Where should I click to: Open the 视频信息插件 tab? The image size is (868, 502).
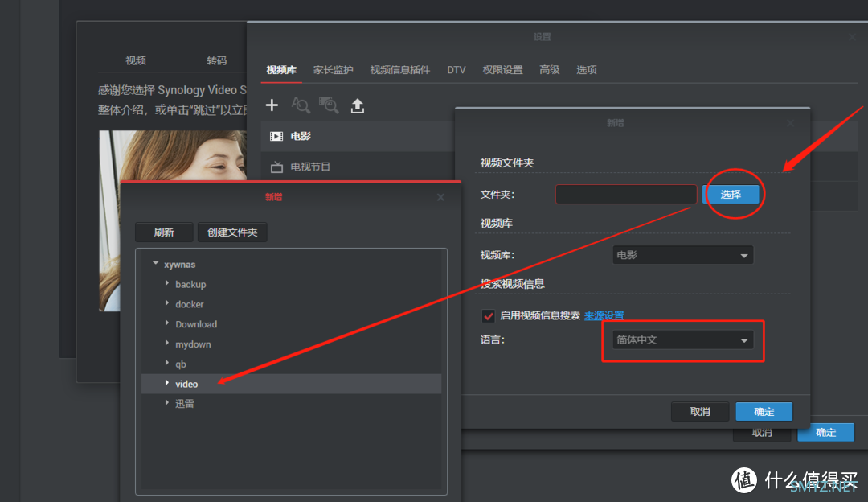(399, 70)
